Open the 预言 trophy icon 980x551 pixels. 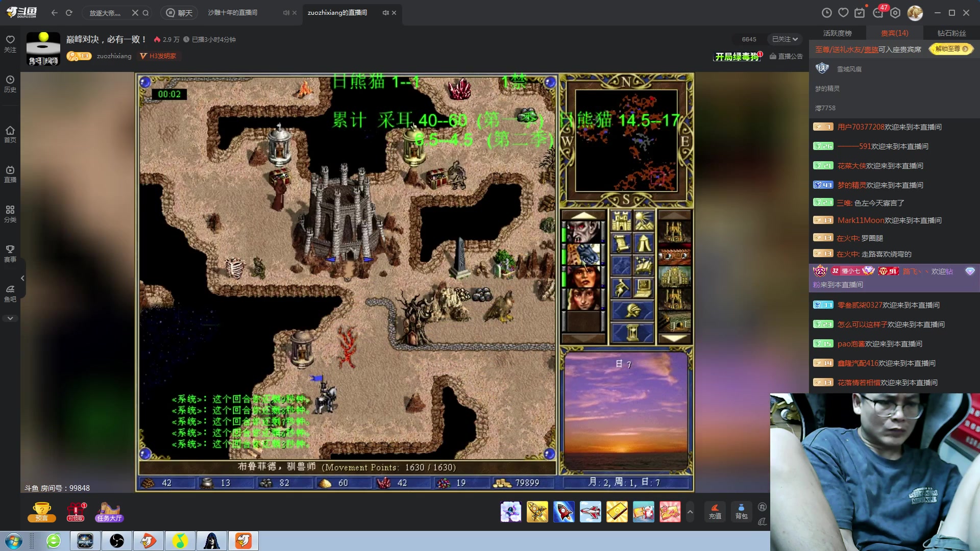(41, 512)
